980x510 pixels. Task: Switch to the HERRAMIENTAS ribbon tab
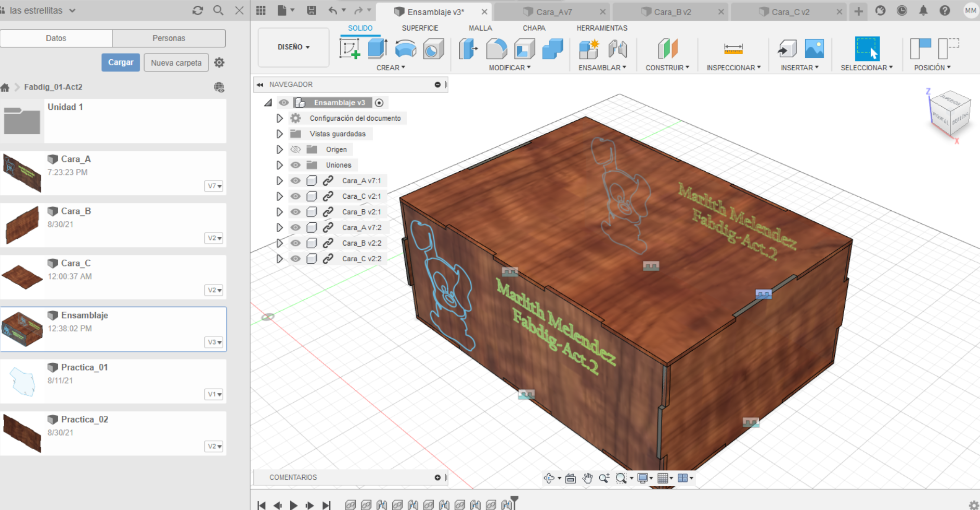[602, 28]
